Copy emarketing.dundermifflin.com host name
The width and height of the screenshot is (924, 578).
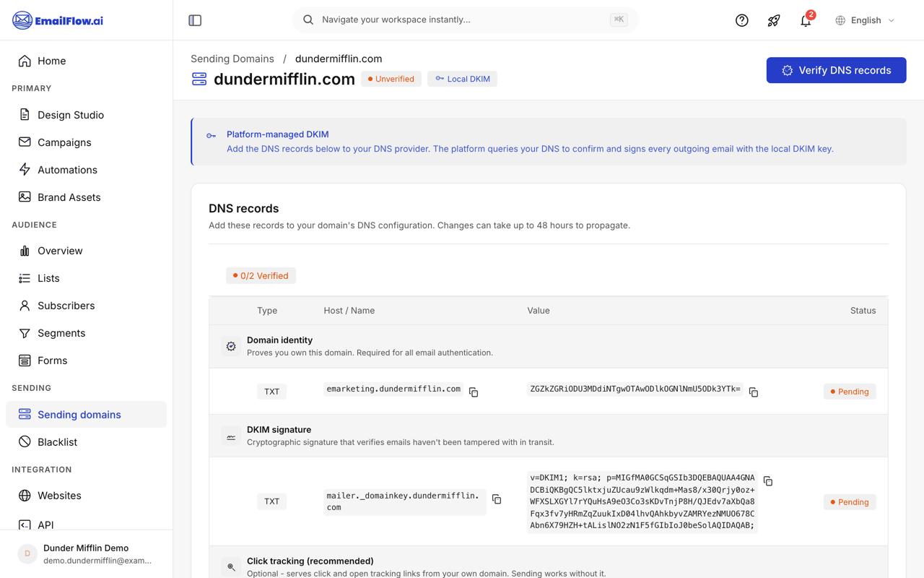point(474,392)
